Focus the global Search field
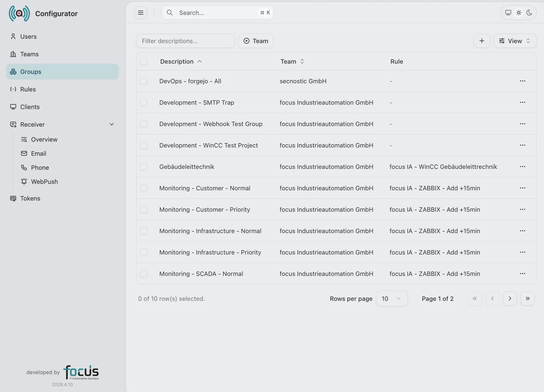544x392 pixels. click(218, 13)
